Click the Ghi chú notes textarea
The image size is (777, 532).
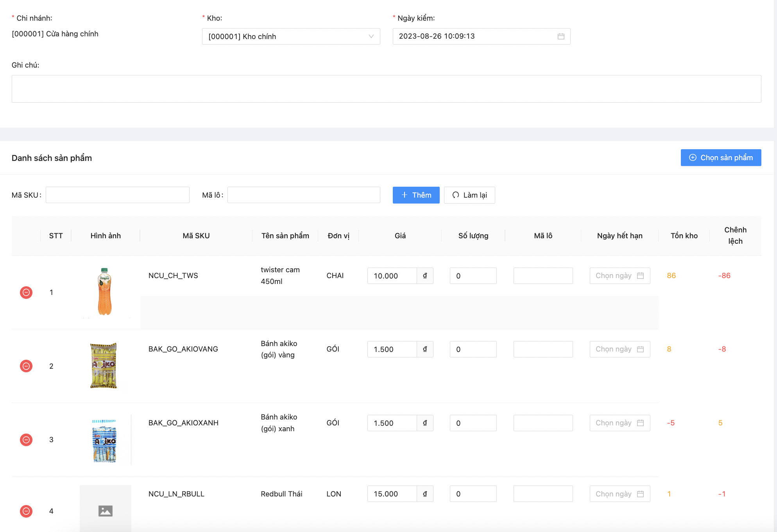tap(386, 89)
